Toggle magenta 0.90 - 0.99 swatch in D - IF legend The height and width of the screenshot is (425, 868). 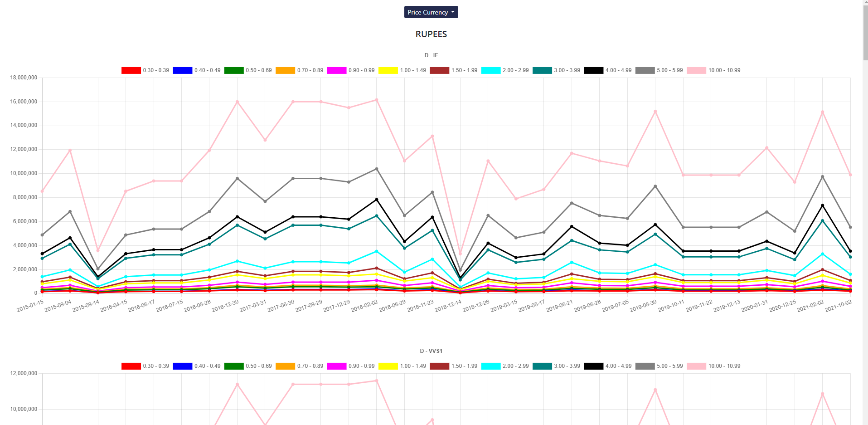[337, 70]
